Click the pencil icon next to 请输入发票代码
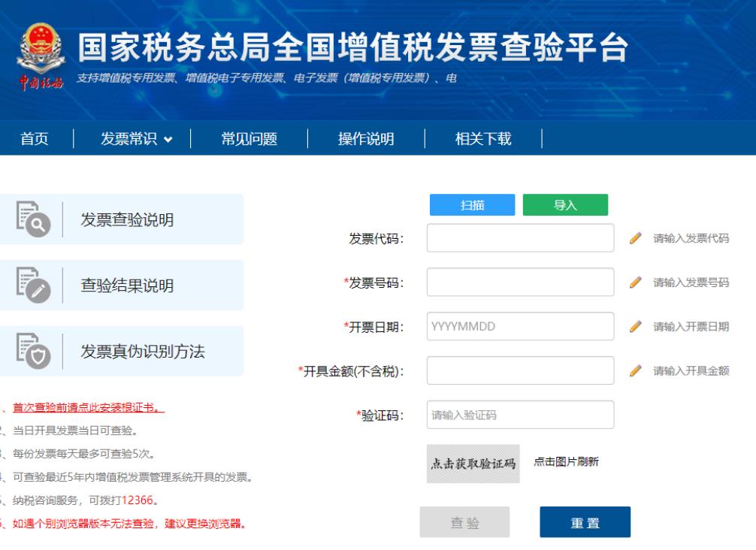 [636, 239]
